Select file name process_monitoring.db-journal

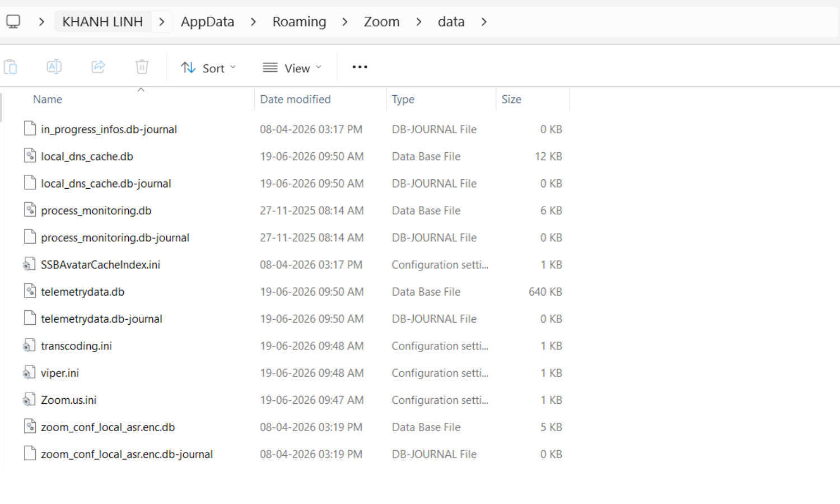[x=115, y=237]
